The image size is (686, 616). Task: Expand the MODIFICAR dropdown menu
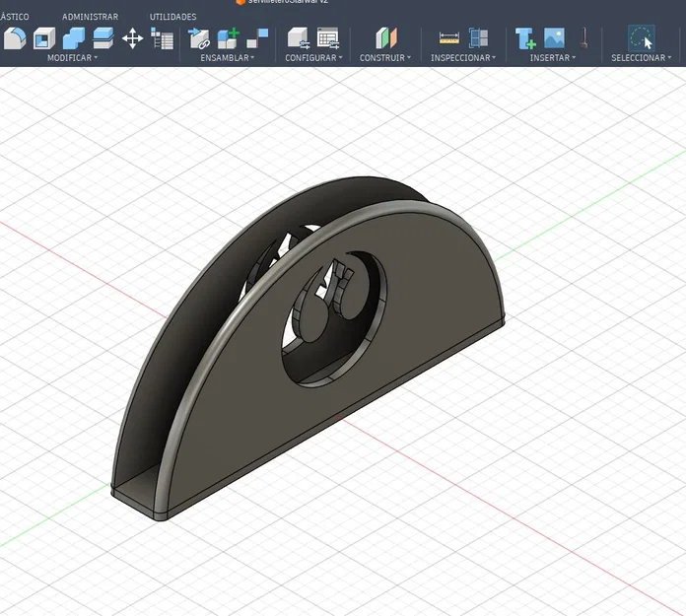pos(72,58)
